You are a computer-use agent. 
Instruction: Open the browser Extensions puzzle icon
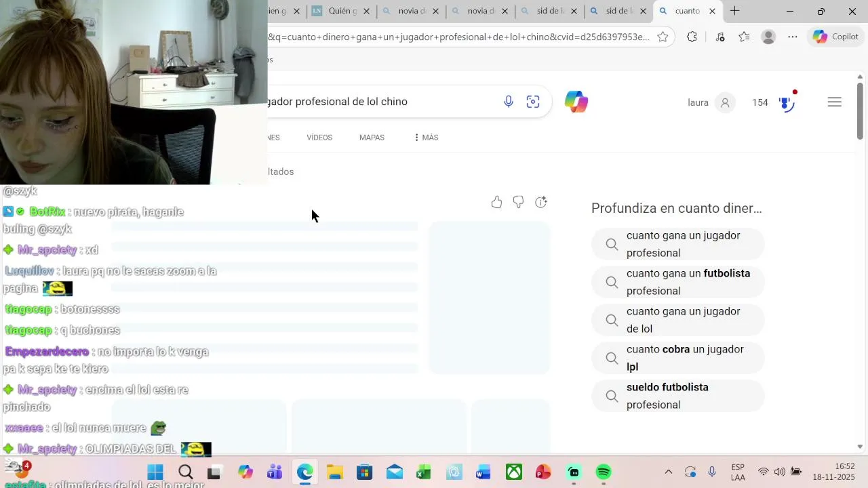692,37
